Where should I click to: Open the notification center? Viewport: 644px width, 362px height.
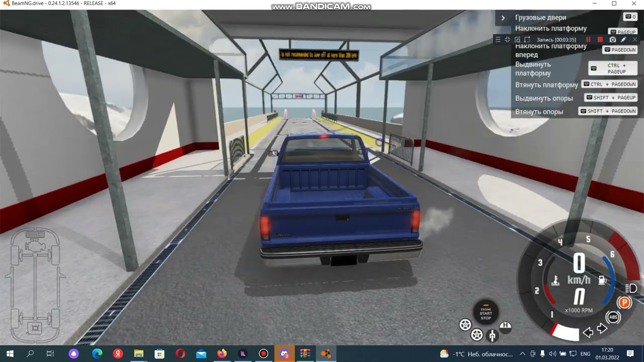coord(630,354)
